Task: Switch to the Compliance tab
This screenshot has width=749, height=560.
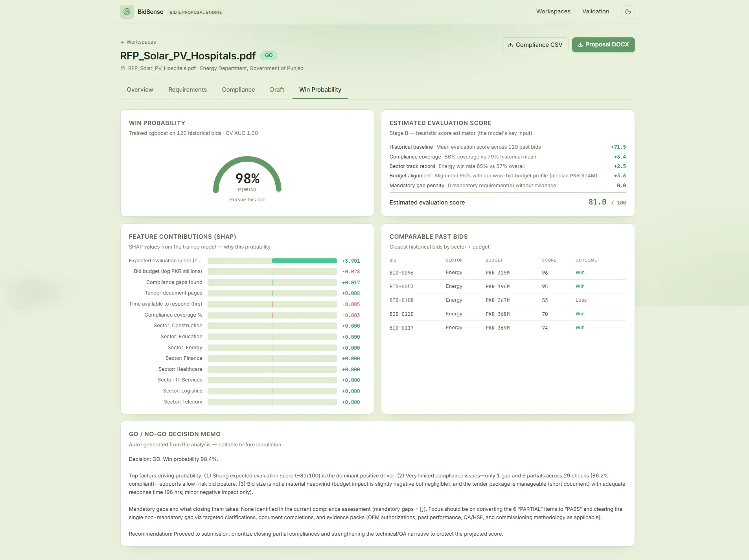Action: pos(238,90)
